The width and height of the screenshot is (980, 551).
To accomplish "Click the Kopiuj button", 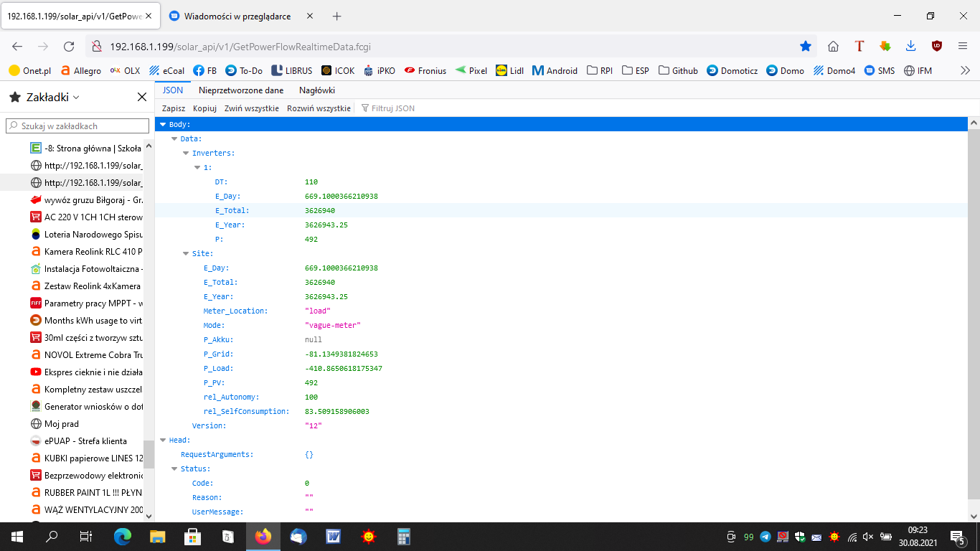I will pos(204,108).
